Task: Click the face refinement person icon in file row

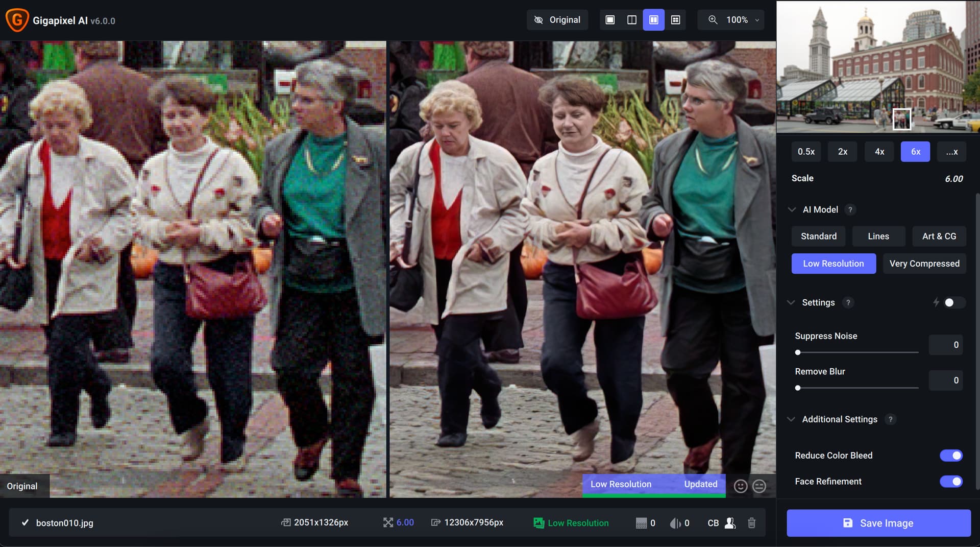Action: point(730,522)
